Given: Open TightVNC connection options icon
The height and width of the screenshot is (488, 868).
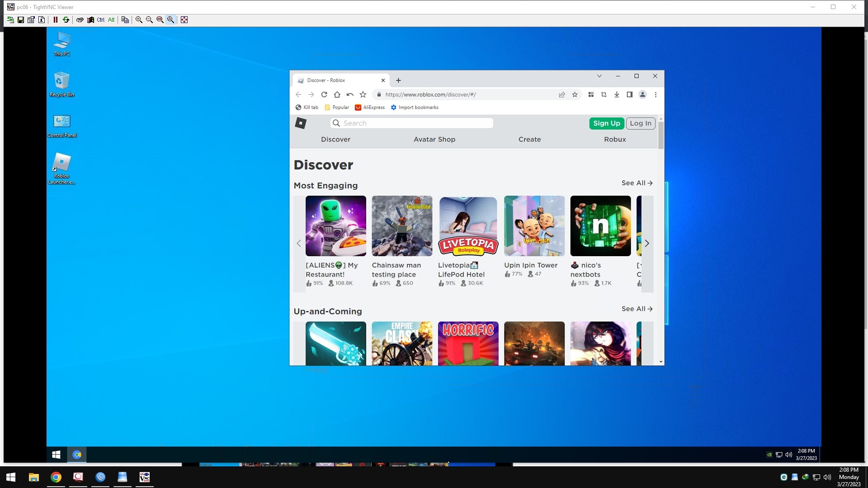Looking at the screenshot, I should [x=31, y=19].
